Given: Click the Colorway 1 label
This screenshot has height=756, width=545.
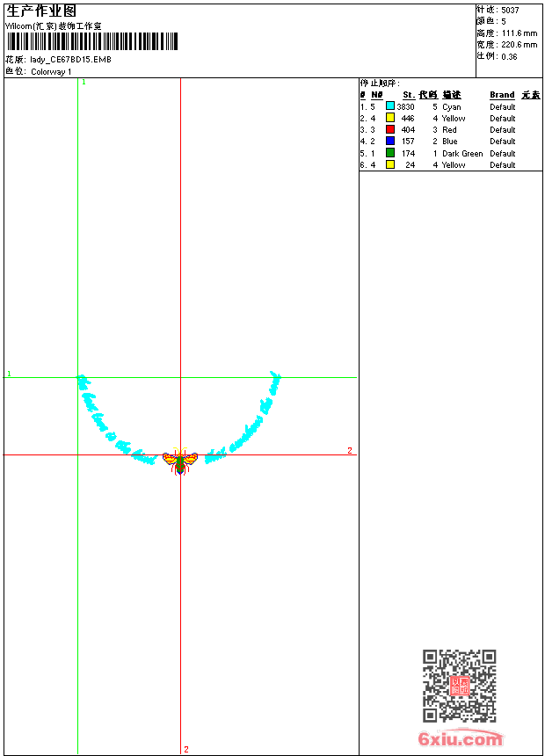Looking at the screenshot, I should pyautogui.click(x=51, y=71).
